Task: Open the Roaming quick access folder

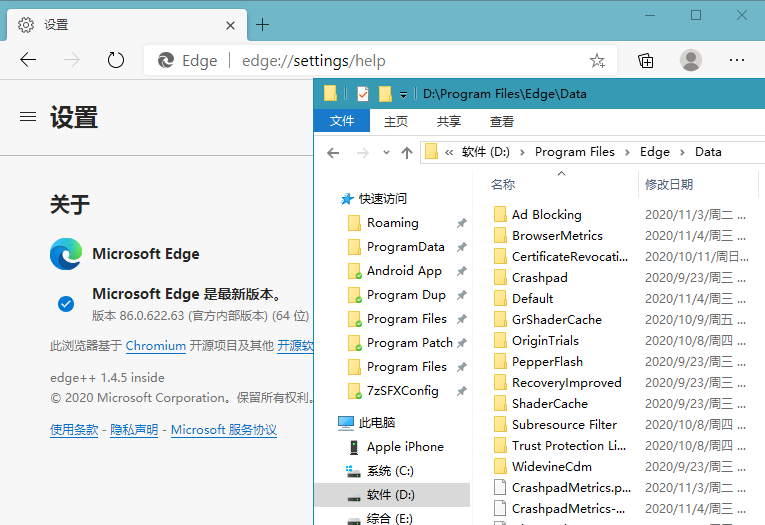Action: click(393, 223)
